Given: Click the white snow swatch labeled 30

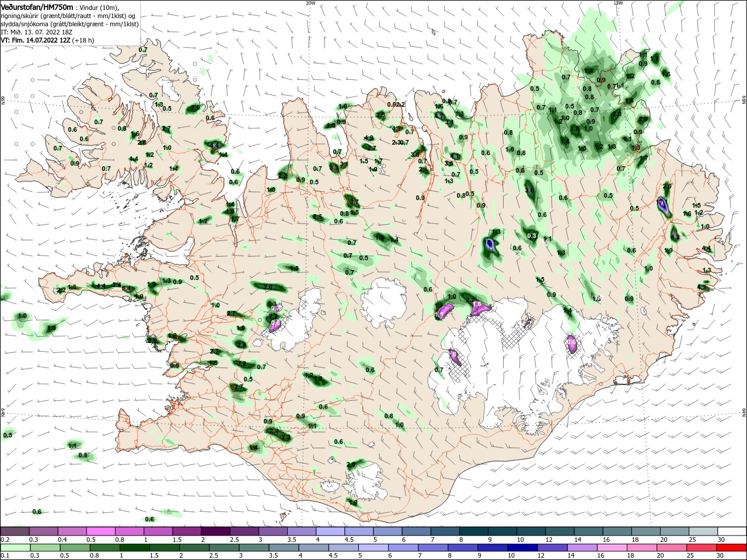Looking at the screenshot, I should 731,531.
